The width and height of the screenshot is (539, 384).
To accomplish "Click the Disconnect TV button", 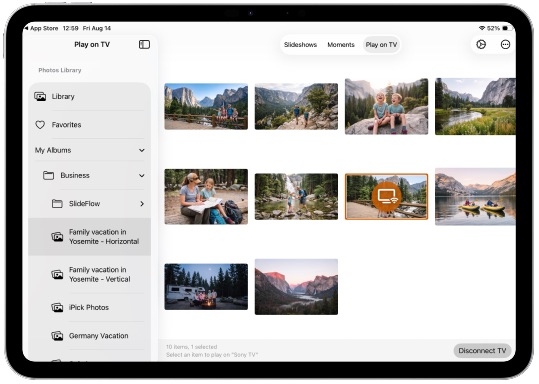I will click(482, 351).
